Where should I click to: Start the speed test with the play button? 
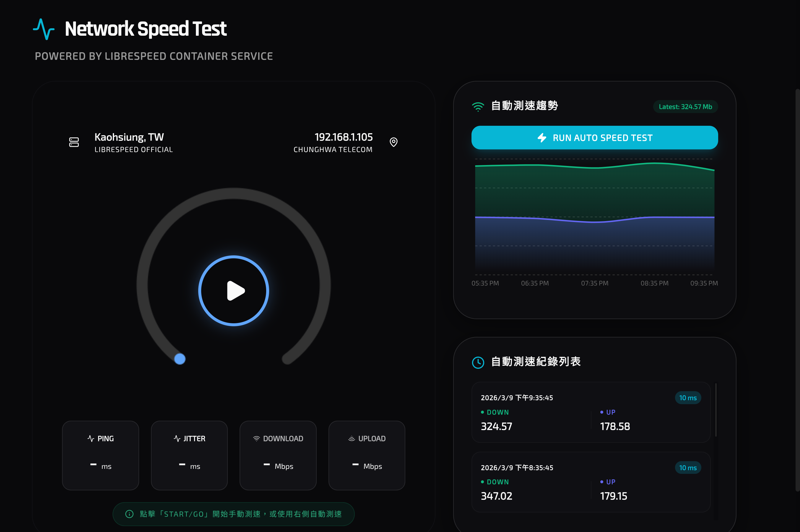pos(233,291)
